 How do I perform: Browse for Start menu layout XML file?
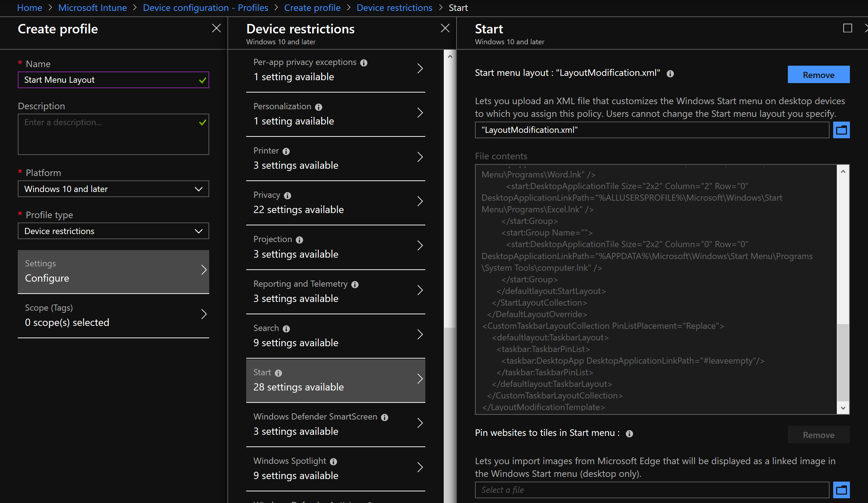[842, 130]
